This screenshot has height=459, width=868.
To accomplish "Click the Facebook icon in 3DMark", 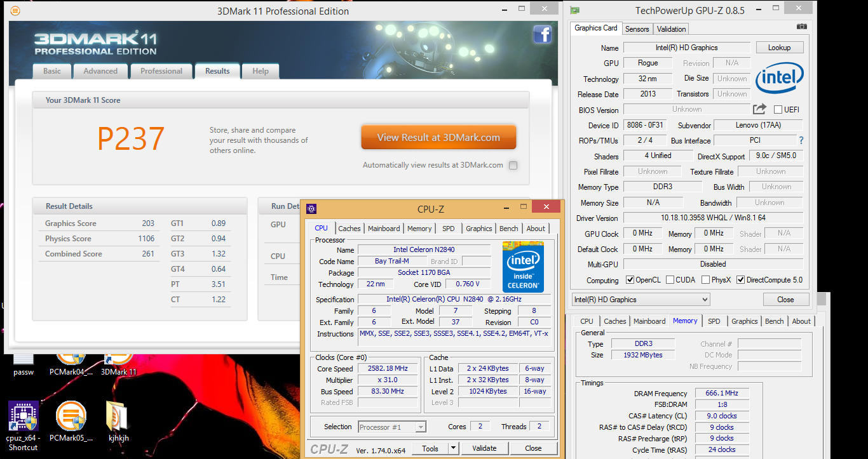I will (x=542, y=34).
